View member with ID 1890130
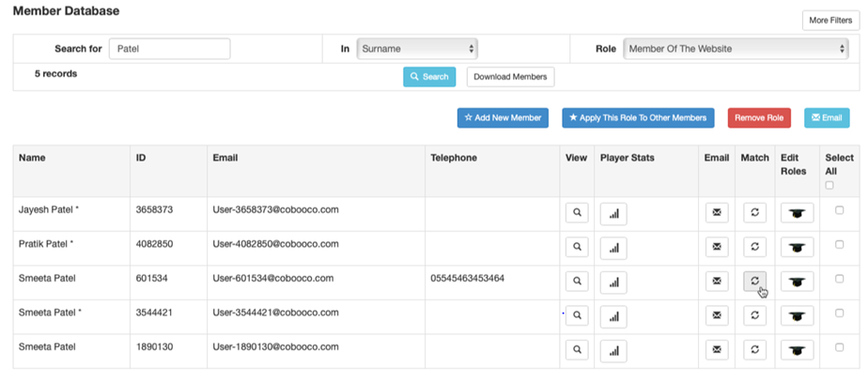 pos(577,350)
